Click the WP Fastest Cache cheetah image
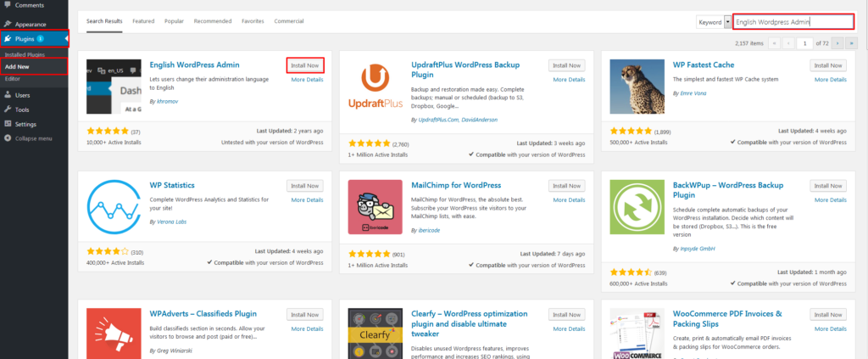 [x=637, y=87]
